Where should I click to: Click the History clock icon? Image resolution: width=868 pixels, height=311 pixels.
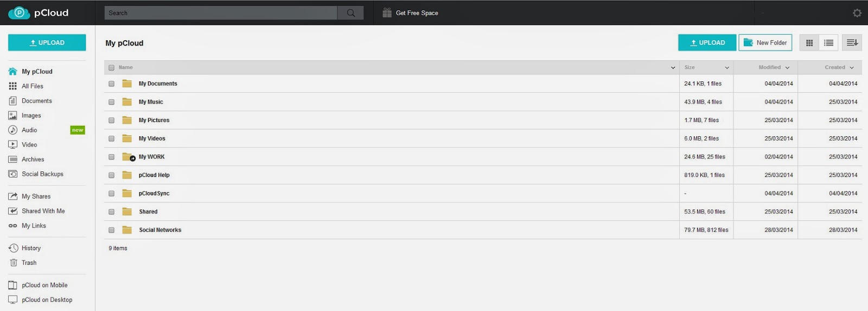(x=13, y=248)
